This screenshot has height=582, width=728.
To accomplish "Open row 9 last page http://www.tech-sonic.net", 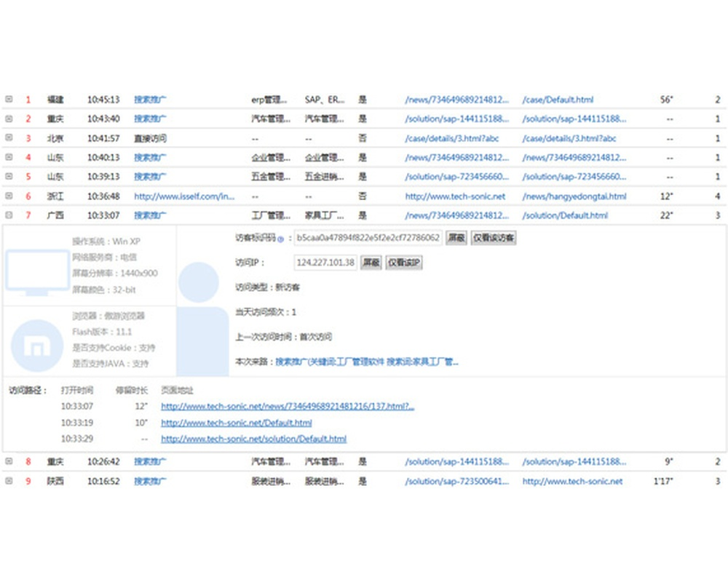I will pyautogui.click(x=572, y=482).
